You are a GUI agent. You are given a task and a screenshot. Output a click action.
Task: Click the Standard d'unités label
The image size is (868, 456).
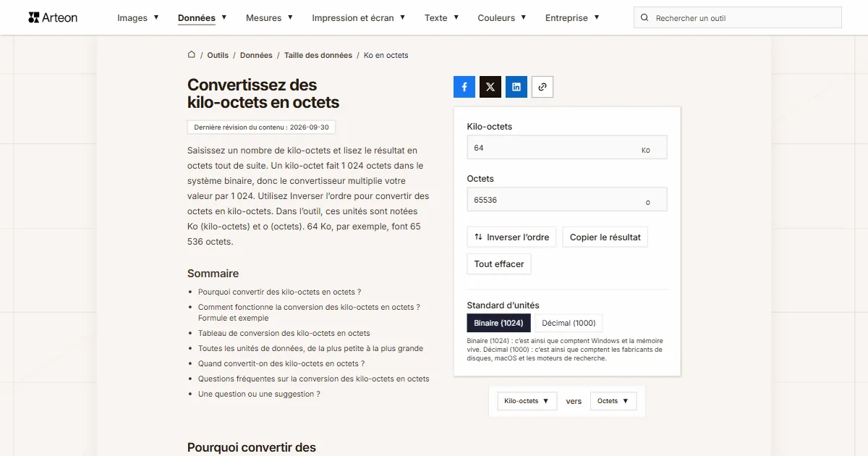[503, 305]
